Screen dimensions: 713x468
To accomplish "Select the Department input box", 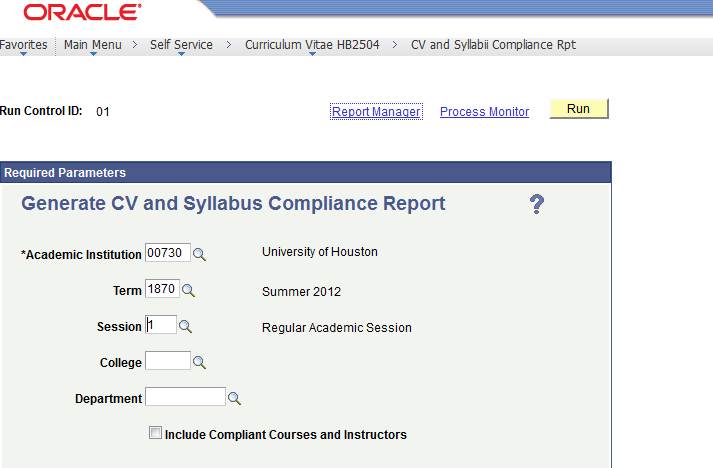I will (185, 398).
